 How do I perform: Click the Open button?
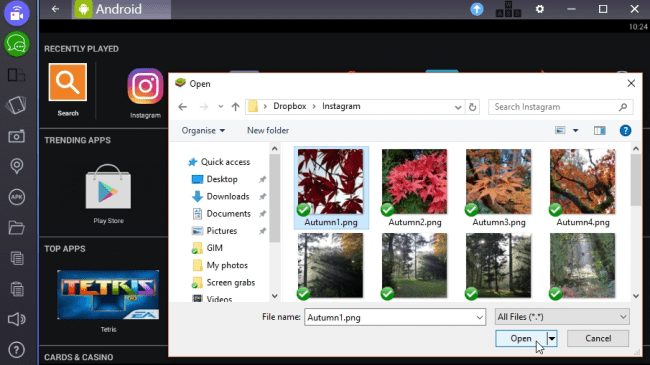[x=521, y=338]
